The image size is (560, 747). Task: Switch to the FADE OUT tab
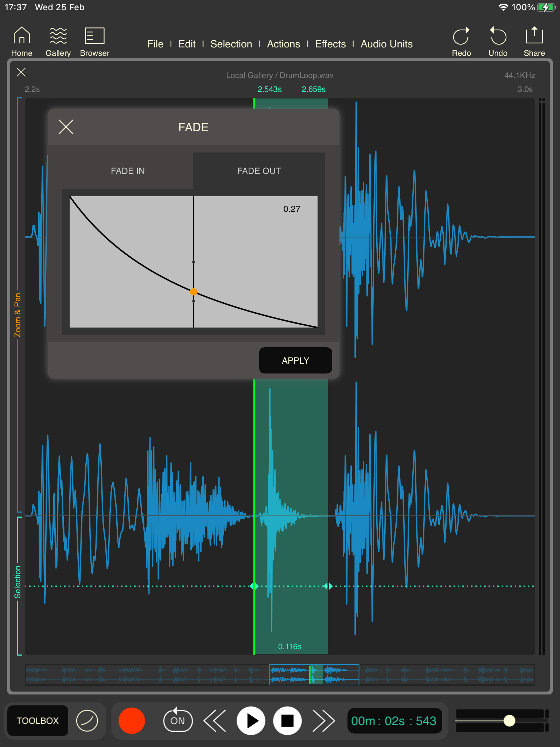259,171
